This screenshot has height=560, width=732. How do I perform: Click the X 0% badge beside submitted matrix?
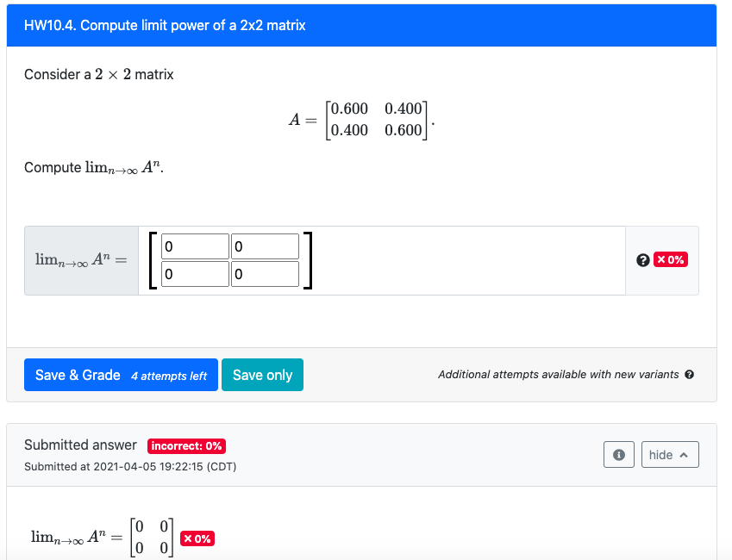click(x=198, y=537)
